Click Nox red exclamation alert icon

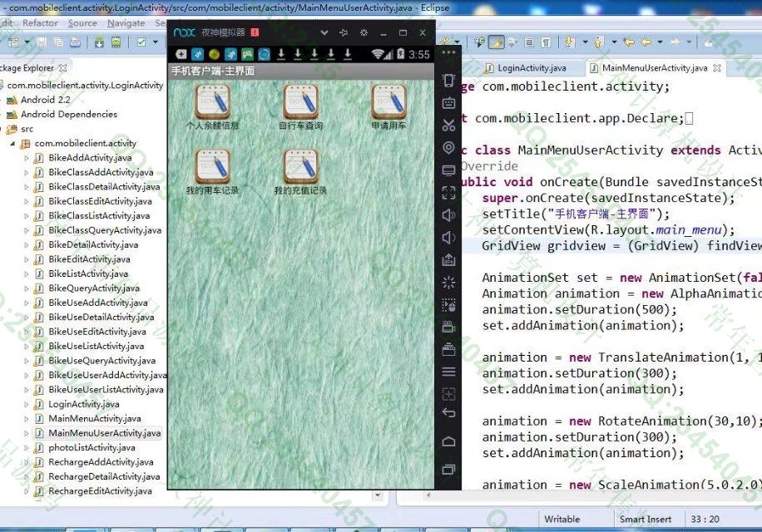click(255, 32)
